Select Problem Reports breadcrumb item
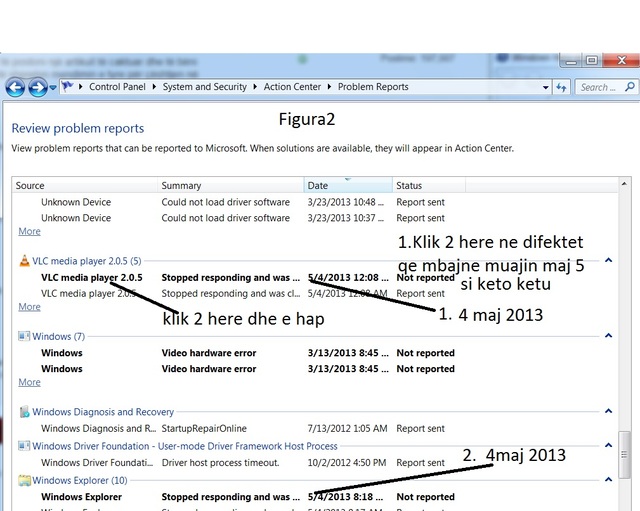The image size is (640, 511). (x=373, y=87)
